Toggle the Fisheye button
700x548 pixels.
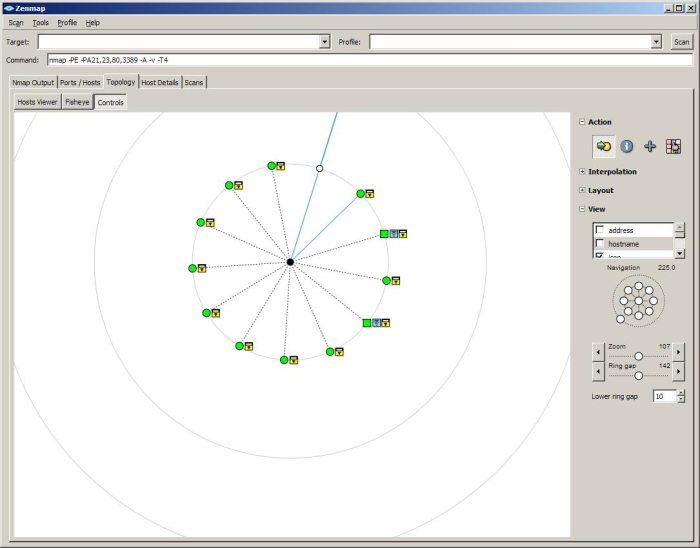click(x=77, y=102)
